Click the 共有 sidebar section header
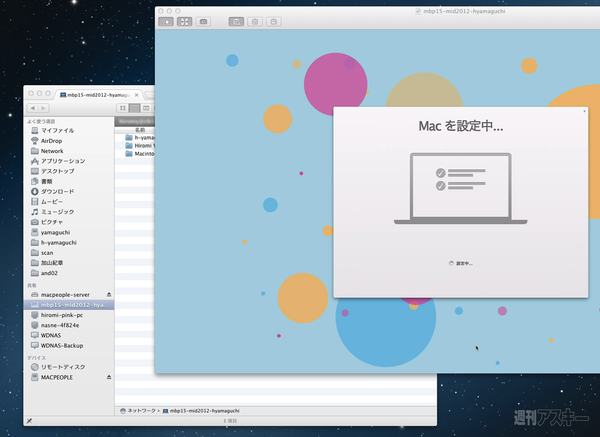 click(x=32, y=285)
